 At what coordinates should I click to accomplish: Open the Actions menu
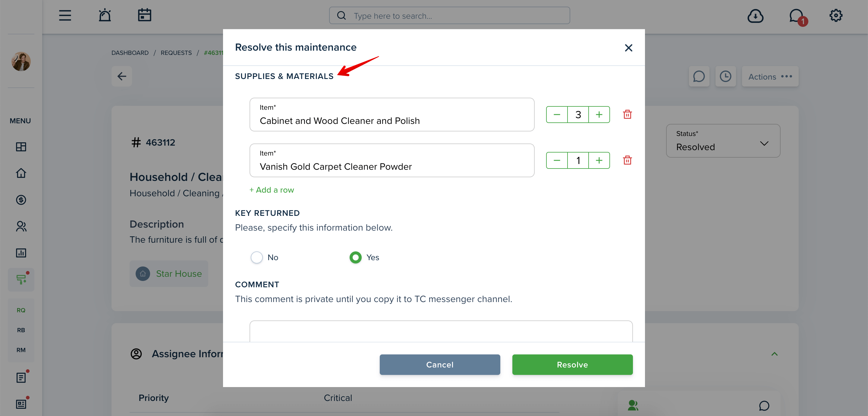coord(770,77)
